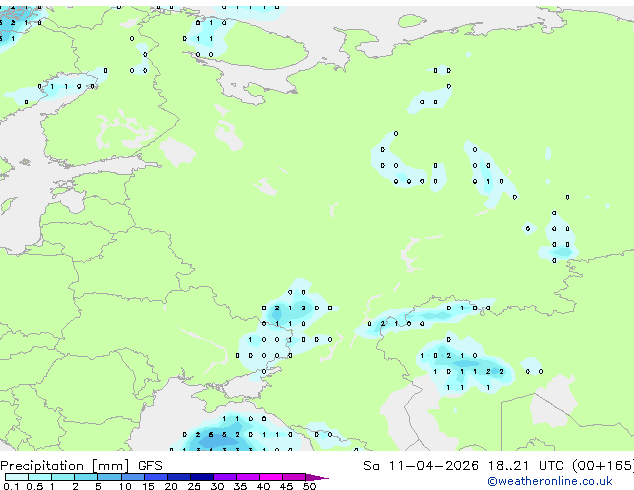Pick the 40–45 mm magenta legend swatch
The height and width of the screenshot is (490, 634).
pos(271,477)
